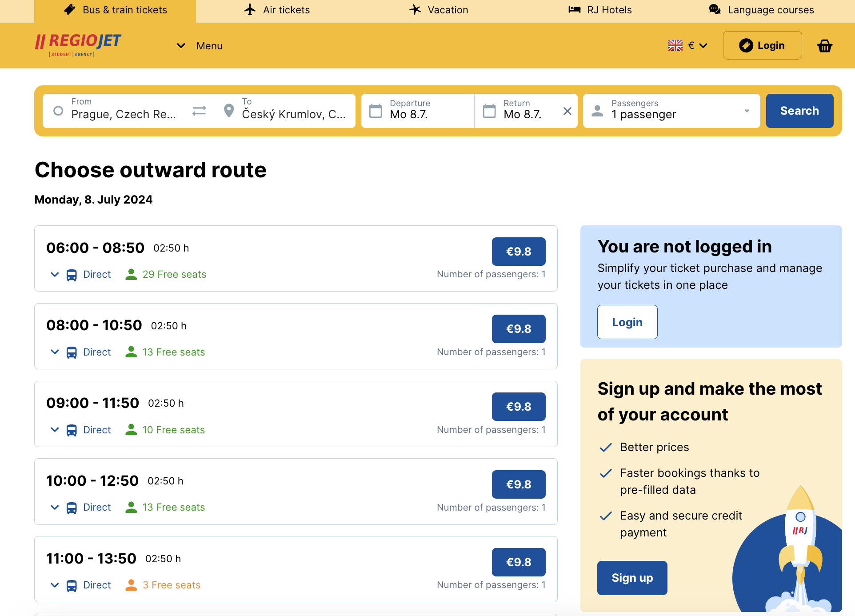Clear the Return date with the X
Image resolution: width=855 pixels, height=616 pixels.
click(567, 111)
